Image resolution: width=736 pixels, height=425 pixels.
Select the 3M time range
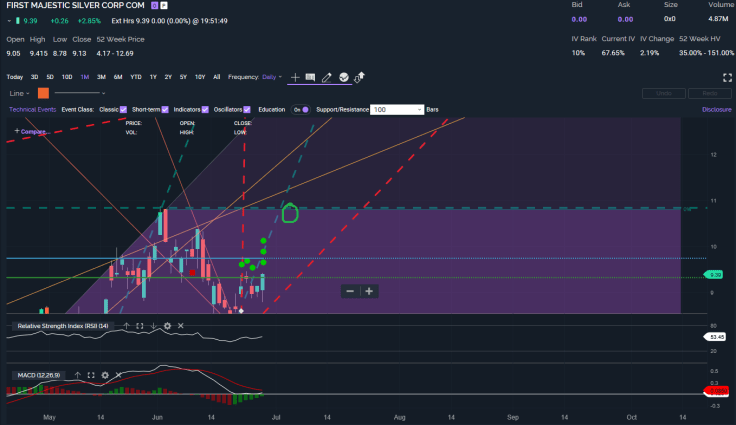click(101, 77)
